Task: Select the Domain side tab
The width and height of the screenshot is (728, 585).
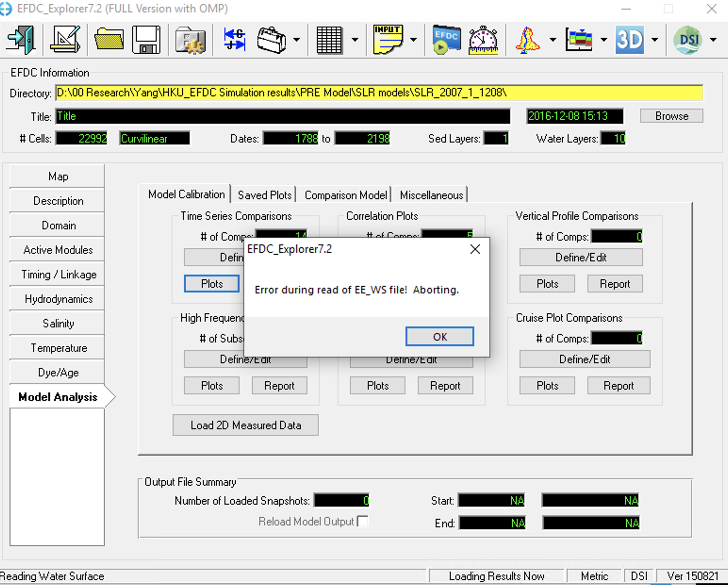Action: pos(58,226)
